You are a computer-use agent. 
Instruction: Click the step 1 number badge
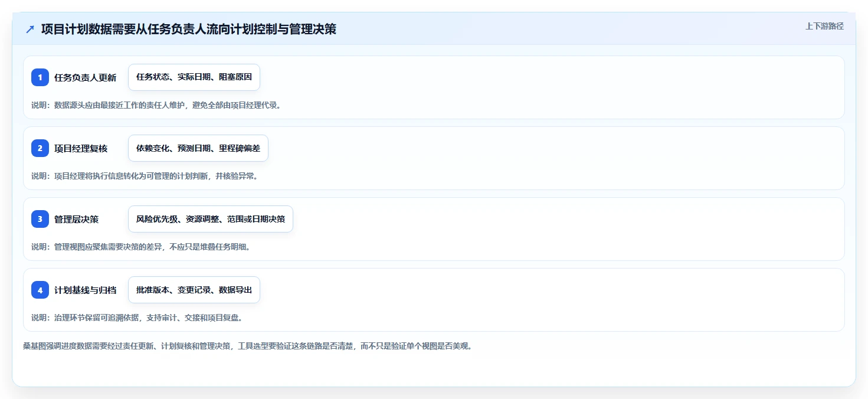(x=40, y=77)
